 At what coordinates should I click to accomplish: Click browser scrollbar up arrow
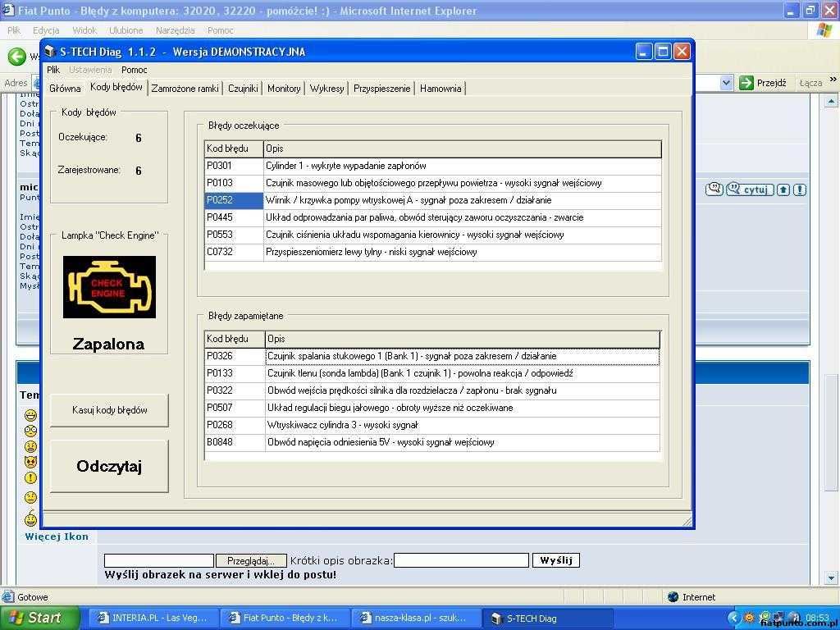(x=831, y=101)
